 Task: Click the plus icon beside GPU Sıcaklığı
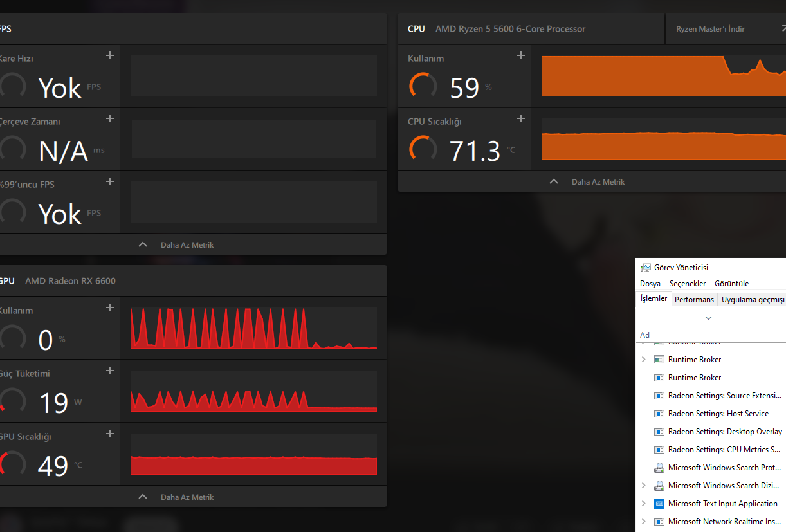click(x=110, y=434)
